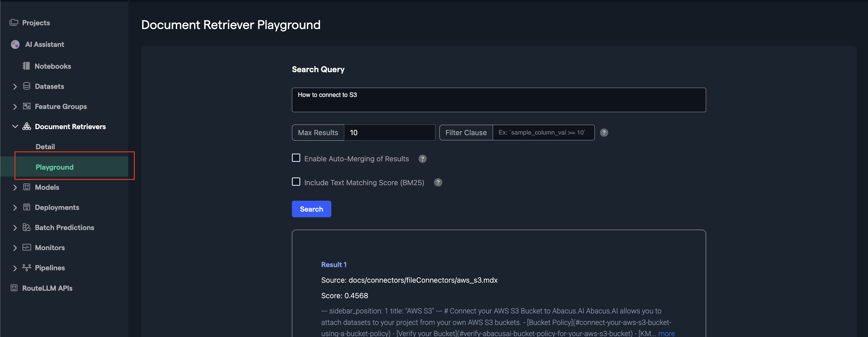
Task: Expand the Feature Groups section
Action: (x=15, y=106)
